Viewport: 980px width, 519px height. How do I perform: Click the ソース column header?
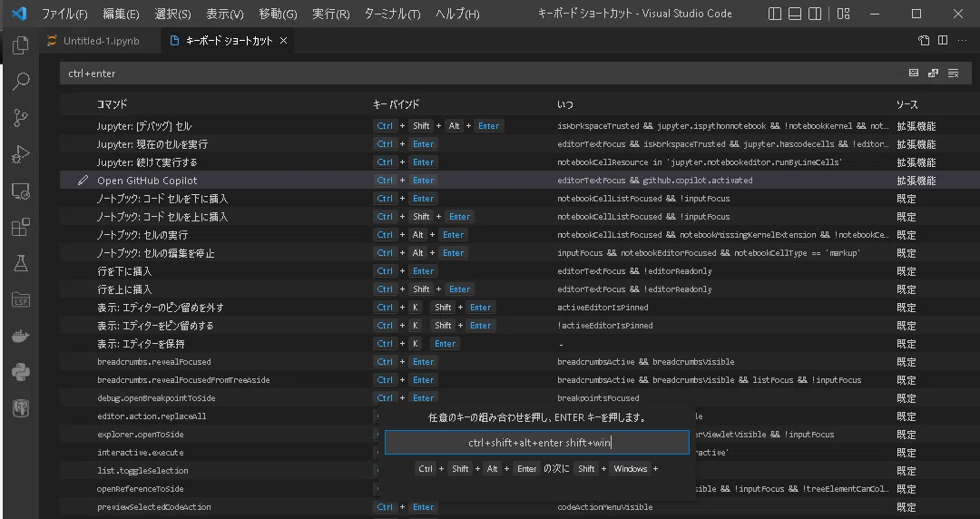click(x=906, y=104)
